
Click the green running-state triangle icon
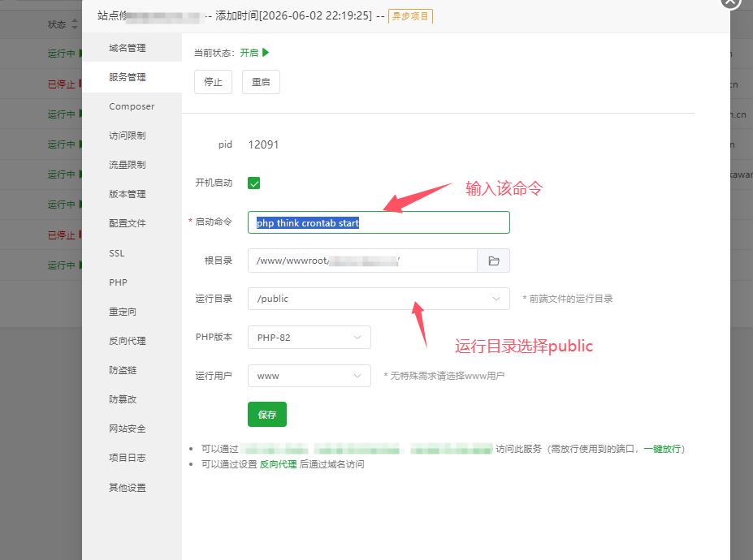click(266, 52)
